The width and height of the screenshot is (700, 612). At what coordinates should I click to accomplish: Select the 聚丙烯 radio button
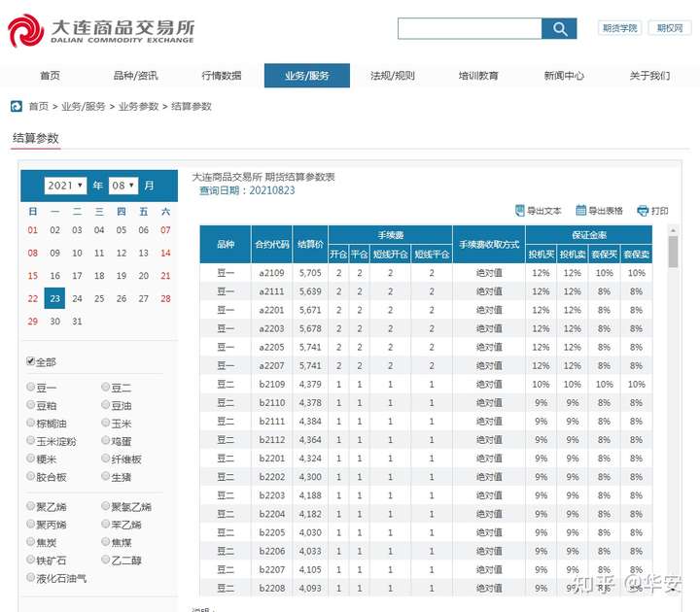coord(30,524)
